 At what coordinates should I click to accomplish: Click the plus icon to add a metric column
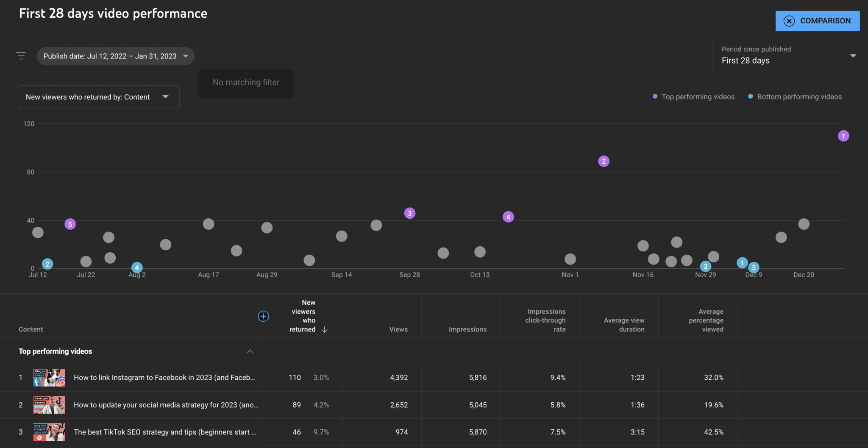[263, 316]
